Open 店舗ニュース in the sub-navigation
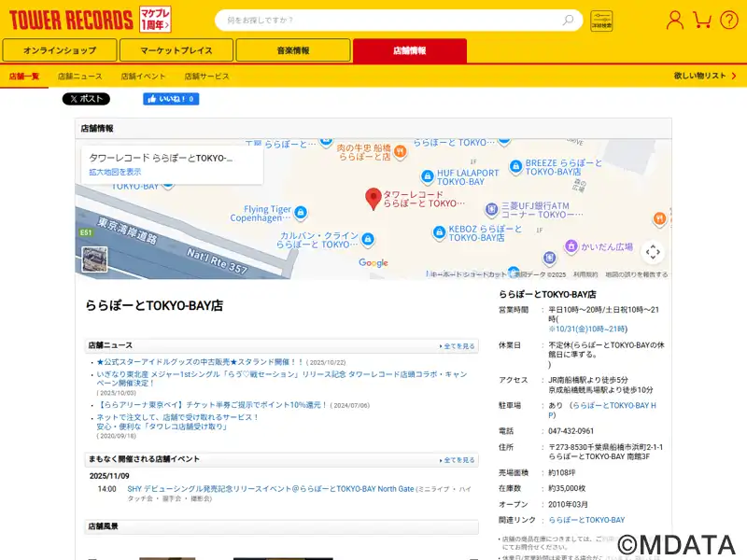Viewport: 747px width, 560px height. coord(80,77)
